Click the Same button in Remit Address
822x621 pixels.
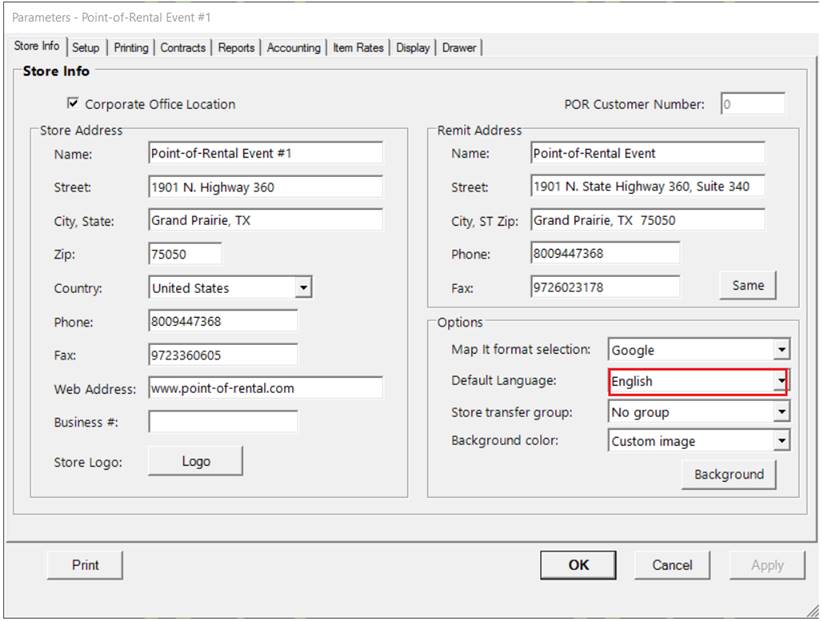(x=748, y=286)
